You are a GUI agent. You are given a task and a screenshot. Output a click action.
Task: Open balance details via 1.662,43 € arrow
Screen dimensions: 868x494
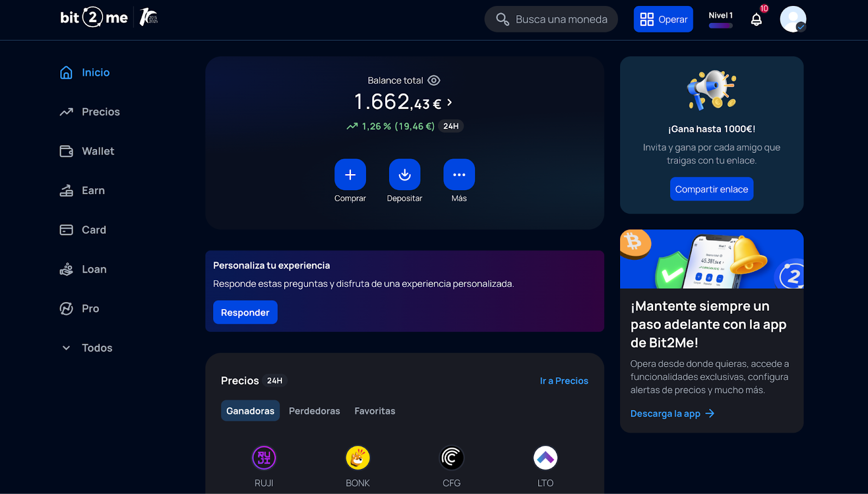pos(449,102)
